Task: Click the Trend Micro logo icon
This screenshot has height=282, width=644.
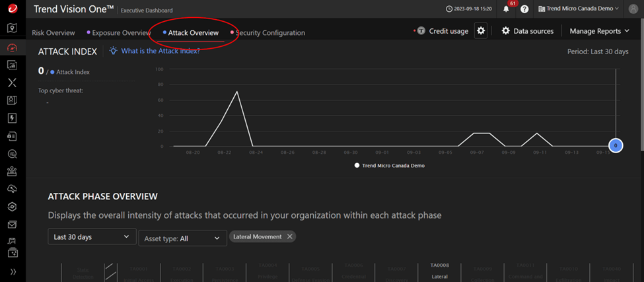Action: point(13,8)
